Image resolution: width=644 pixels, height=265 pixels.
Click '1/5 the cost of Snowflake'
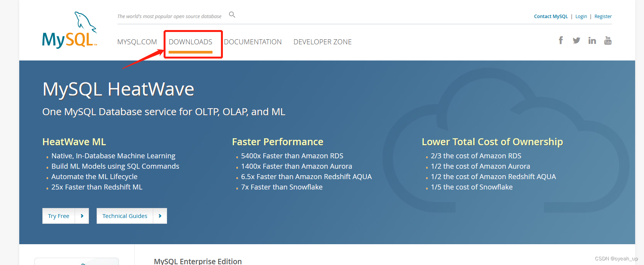pos(472,187)
